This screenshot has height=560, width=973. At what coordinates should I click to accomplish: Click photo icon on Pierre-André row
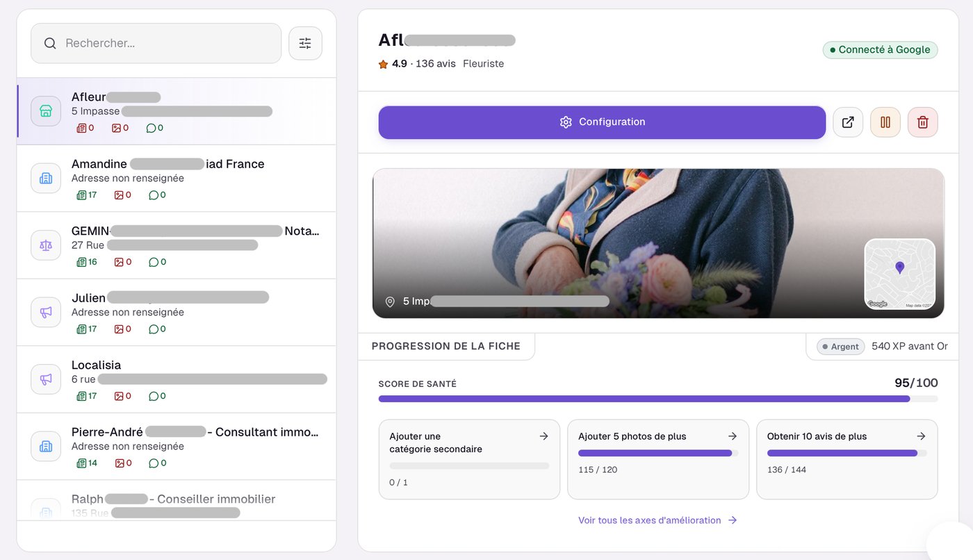(x=118, y=463)
